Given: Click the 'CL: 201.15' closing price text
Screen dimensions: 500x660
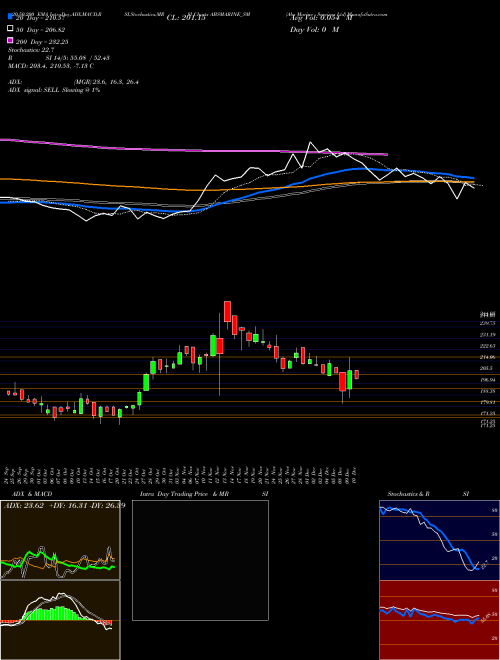Looking at the screenshot, I should (x=186, y=18).
